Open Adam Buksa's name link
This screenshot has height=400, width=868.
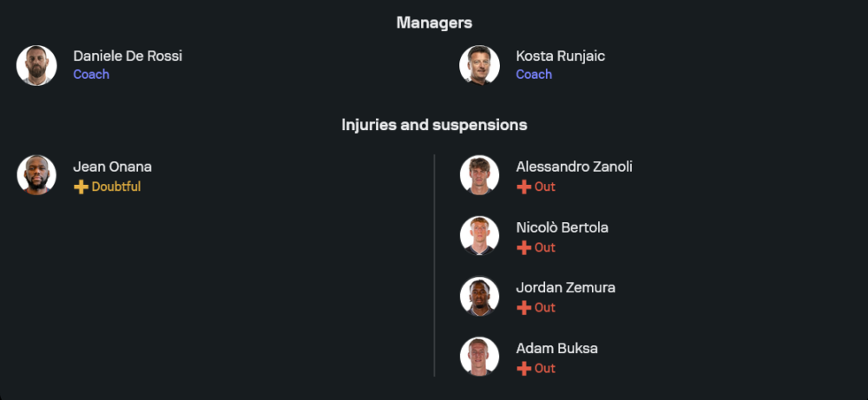(556, 348)
